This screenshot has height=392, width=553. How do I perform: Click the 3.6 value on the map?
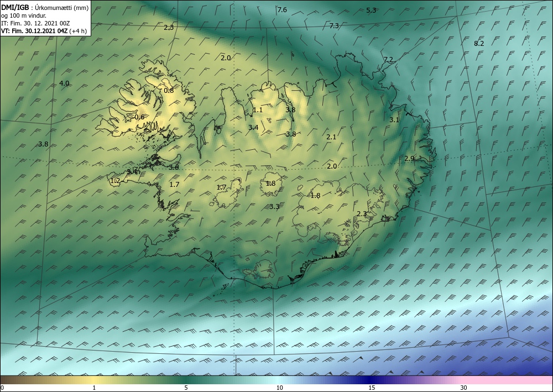[174, 168]
